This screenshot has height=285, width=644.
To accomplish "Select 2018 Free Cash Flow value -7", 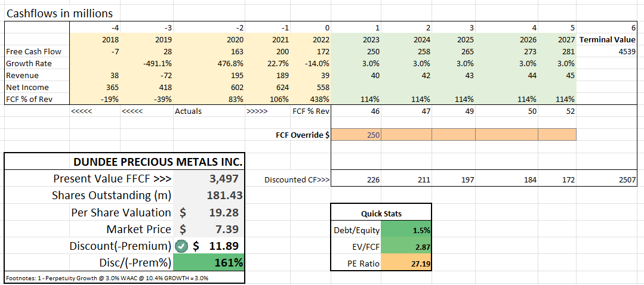I will pos(95,52).
